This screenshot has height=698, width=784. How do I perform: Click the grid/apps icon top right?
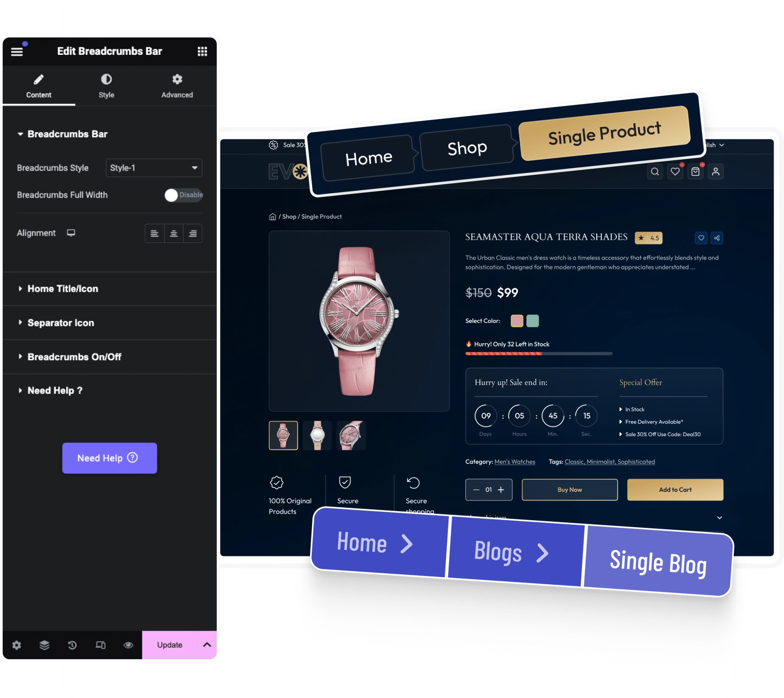click(x=203, y=51)
